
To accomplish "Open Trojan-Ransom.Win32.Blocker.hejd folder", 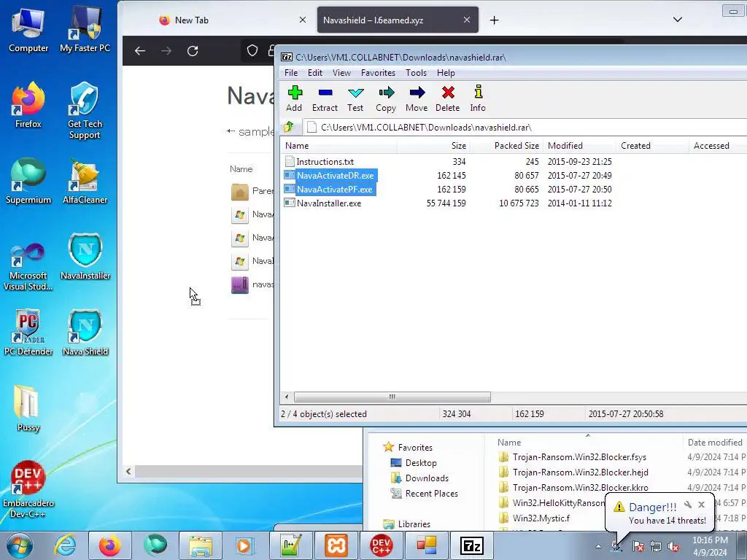I will 580,472.
